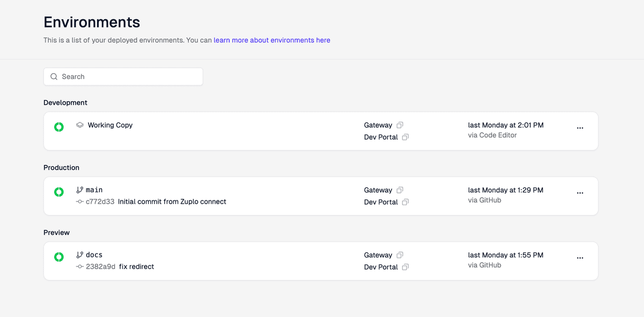Screen dimensions: 644x317
Task: Click the Gateway link for main
Action: [x=378, y=190]
